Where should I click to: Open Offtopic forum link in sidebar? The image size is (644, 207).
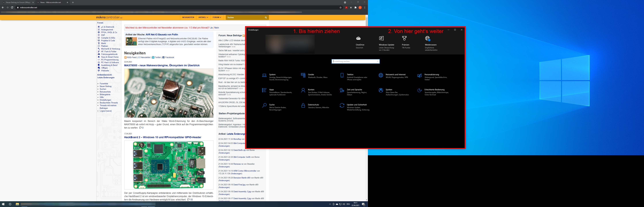tap(105, 68)
